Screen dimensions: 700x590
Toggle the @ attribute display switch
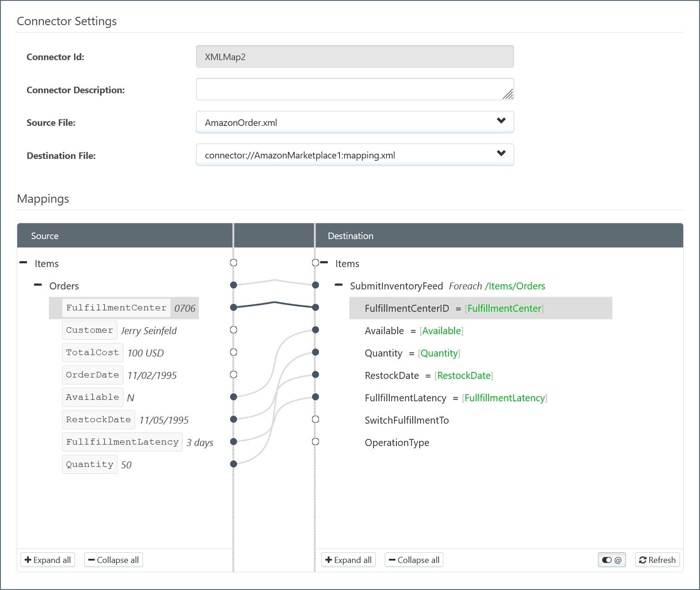612,560
